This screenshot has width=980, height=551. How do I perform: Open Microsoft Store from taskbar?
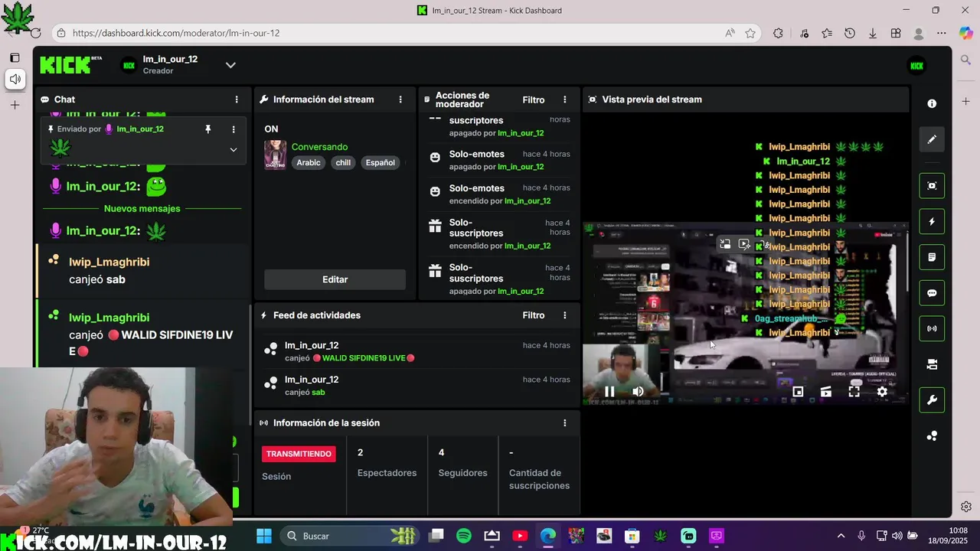pyautogui.click(x=632, y=536)
